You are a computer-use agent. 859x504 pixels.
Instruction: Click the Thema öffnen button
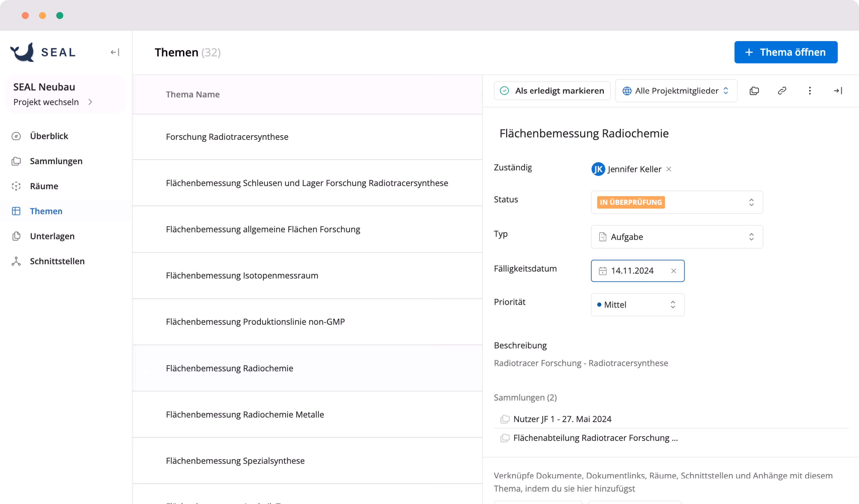pyautogui.click(x=786, y=52)
